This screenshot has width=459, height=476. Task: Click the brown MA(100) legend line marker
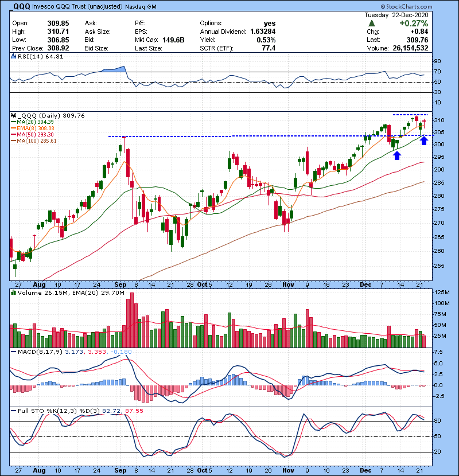click(13, 141)
